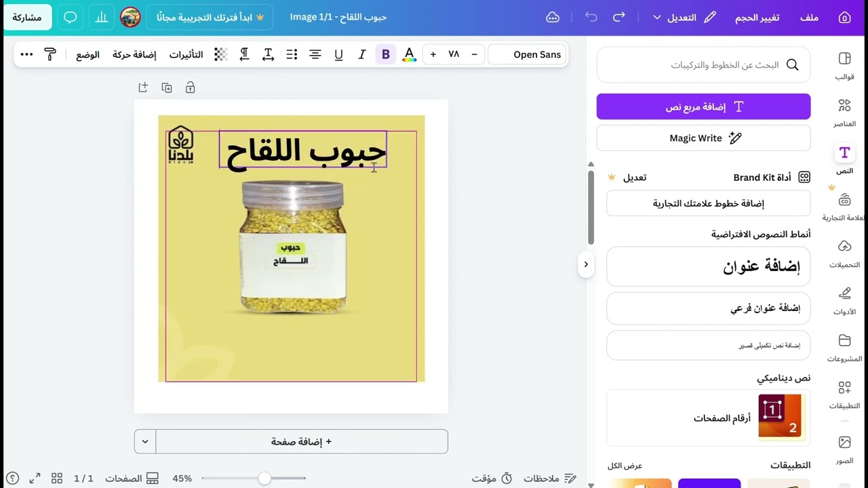Image resolution: width=868 pixels, height=488 pixels.
Task: Click the redo arrow
Action: pyautogui.click(x=618, y=18)
